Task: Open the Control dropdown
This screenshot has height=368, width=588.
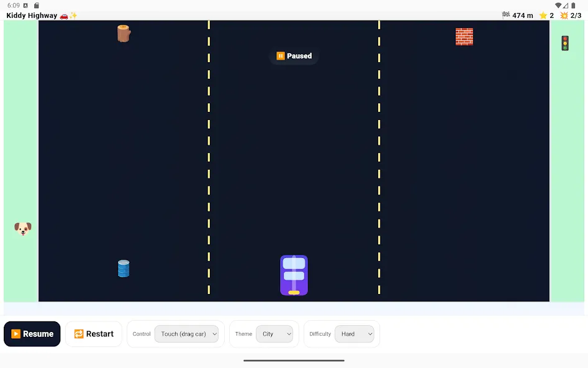Action: [x=186, y=334]
